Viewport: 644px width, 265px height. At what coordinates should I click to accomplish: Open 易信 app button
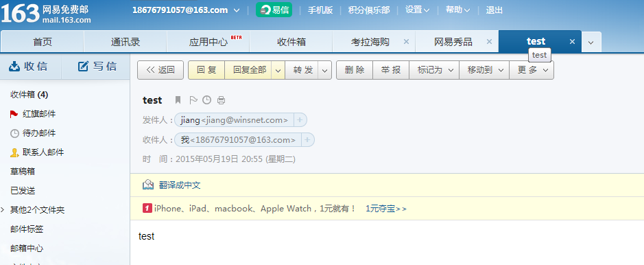click(274, 10)
